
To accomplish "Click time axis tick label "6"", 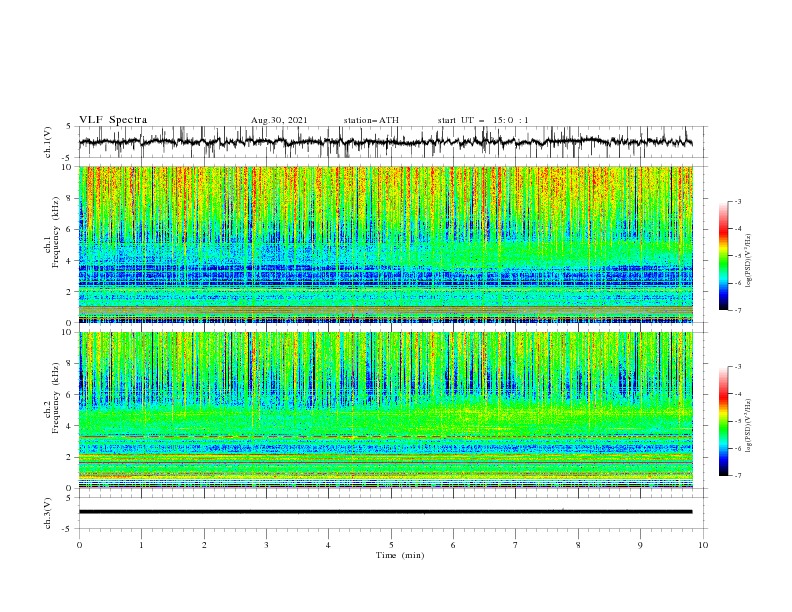I will [x=453, y=545].
